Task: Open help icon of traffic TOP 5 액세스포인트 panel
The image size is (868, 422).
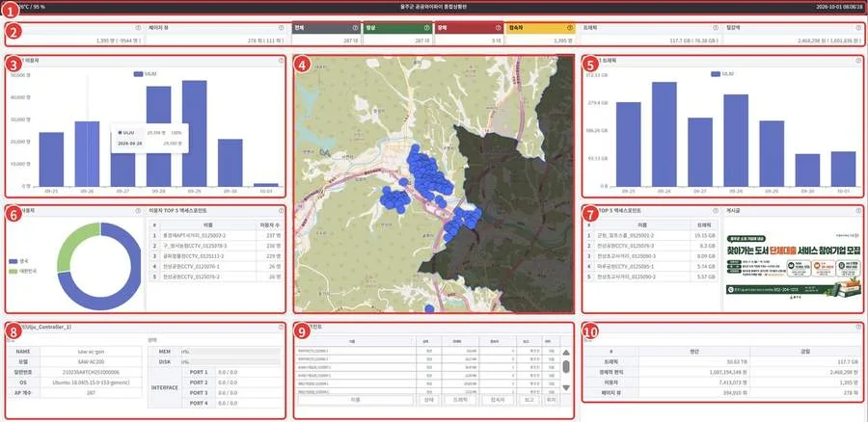Action: [716, 210]
